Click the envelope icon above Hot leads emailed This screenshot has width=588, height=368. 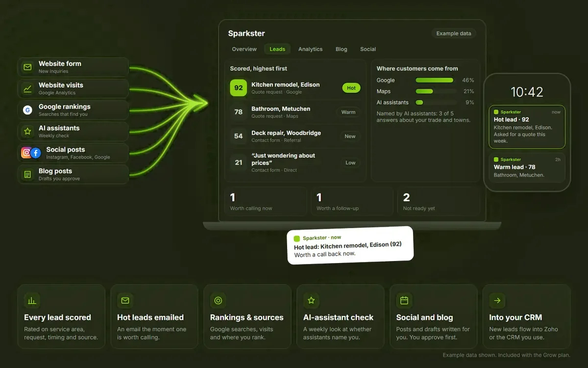click(125, 300)
